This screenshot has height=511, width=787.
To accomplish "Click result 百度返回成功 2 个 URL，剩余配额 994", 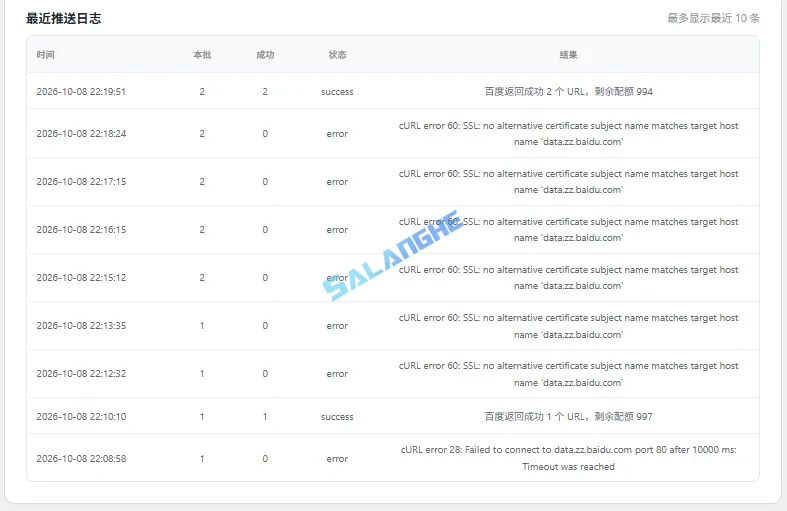I will coord(568,91).
